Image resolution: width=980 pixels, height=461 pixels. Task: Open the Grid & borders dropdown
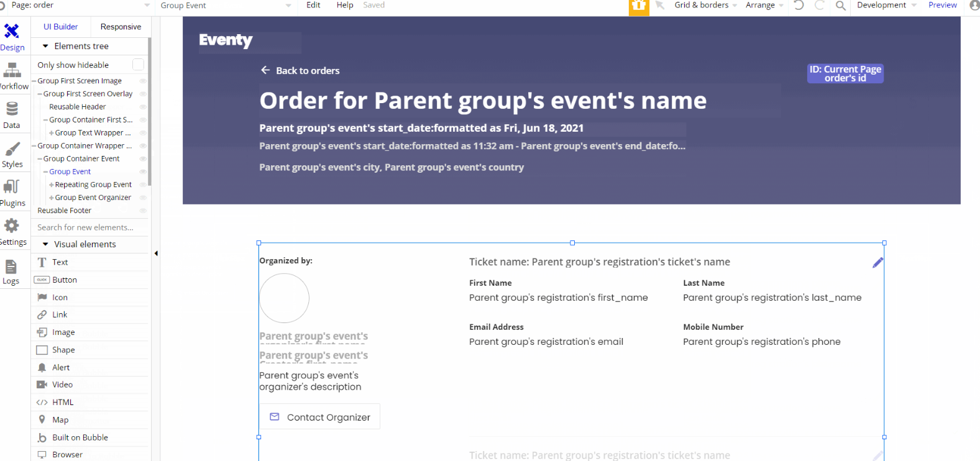(x=705, y=5)
